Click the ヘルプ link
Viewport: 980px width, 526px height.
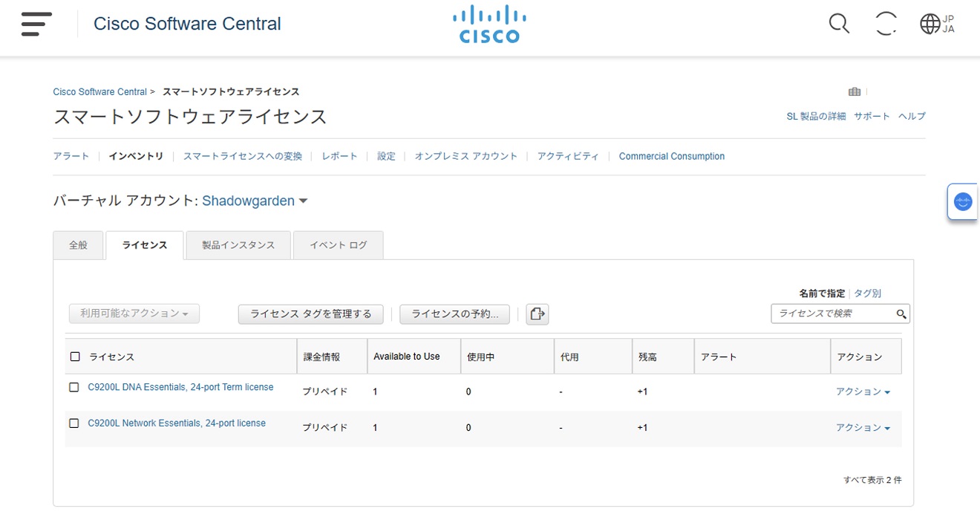pyautogui.click(x=912, y=116)
